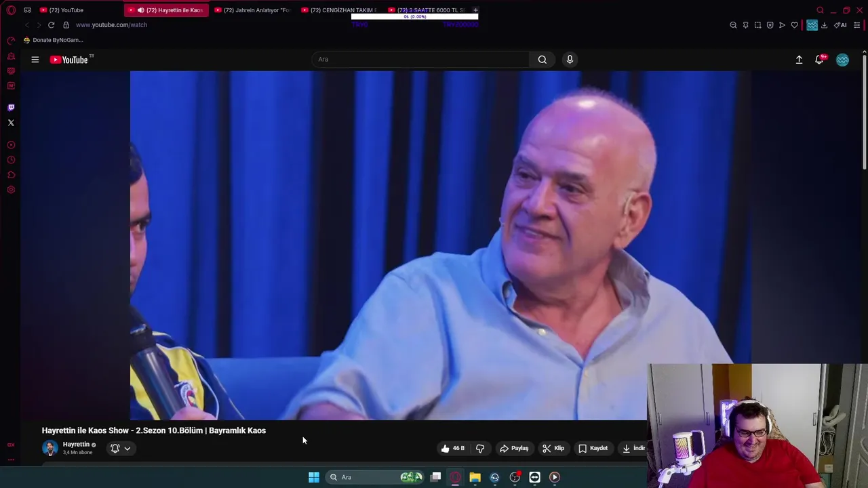Click the YouTube search magnifier button
868x488 pixels.
[x=542, y=60]
